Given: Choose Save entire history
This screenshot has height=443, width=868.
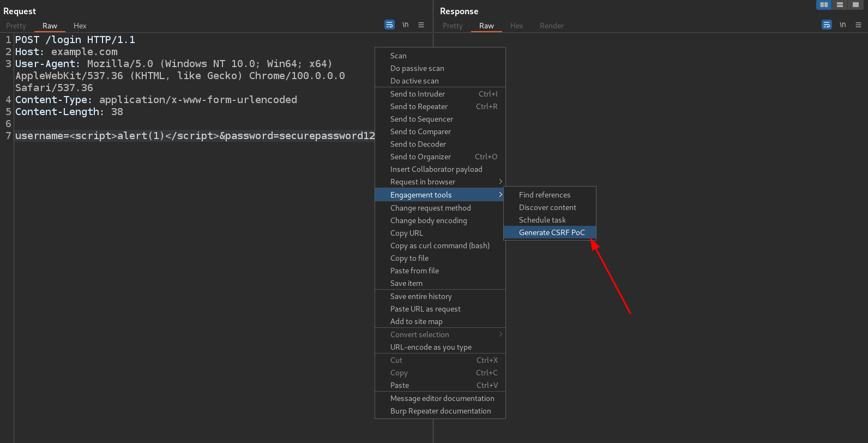Looking at the screenshot, I should pyautogui.click(x=440, y=296).
